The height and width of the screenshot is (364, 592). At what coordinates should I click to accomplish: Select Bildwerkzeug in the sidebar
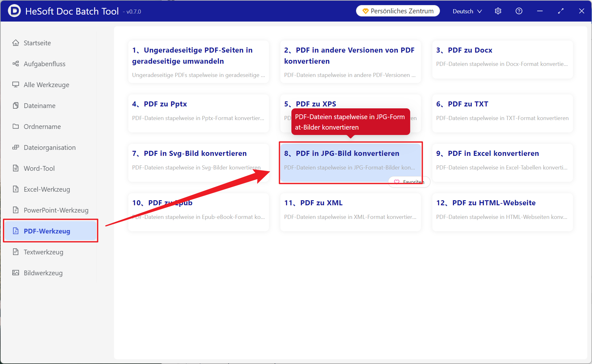(50, 273)
